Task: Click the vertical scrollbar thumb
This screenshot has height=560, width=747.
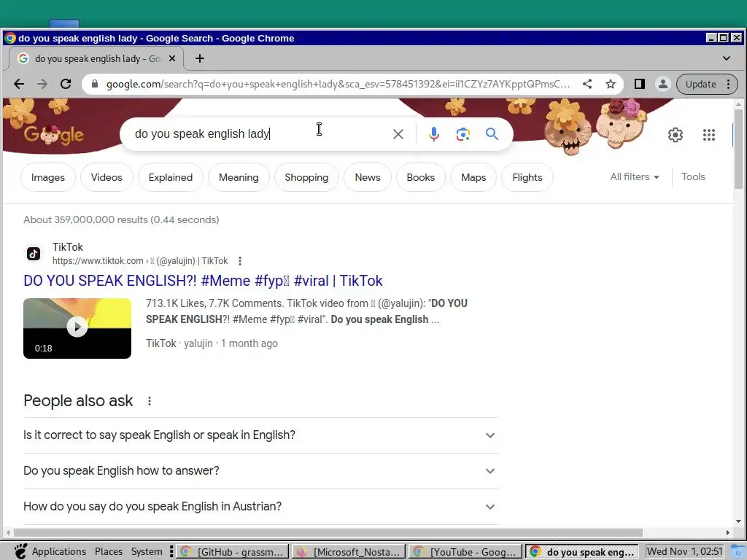Action: pos(738,149)
